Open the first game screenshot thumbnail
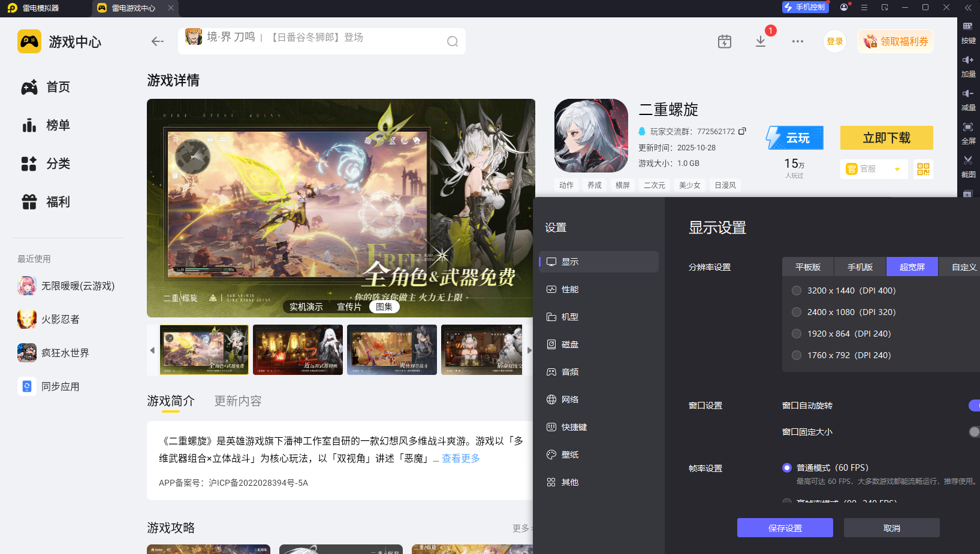The height and width of the screenshot is (554, 980). [x=204, y=350]
